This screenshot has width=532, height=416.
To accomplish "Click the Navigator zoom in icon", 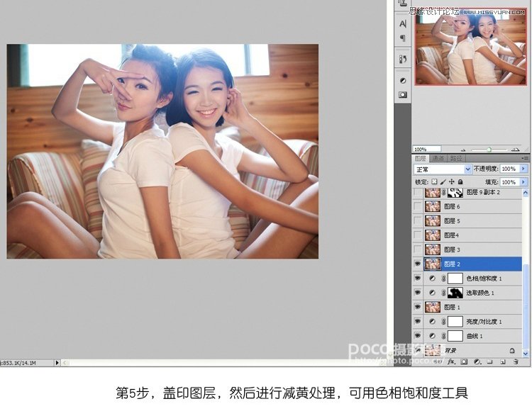I will [x=516, y=150].
